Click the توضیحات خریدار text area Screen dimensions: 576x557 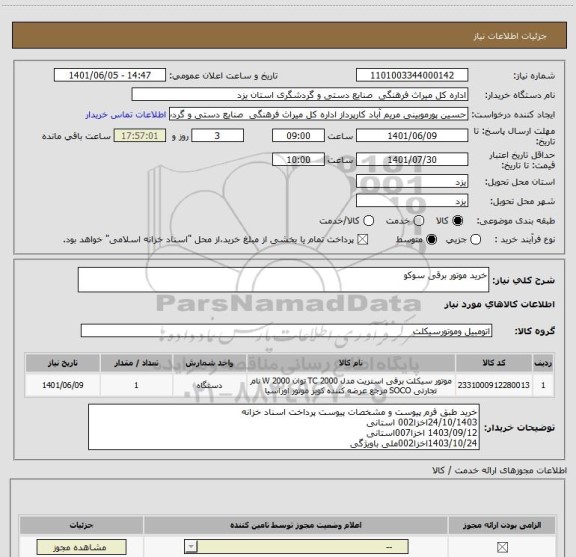point(284,427)
